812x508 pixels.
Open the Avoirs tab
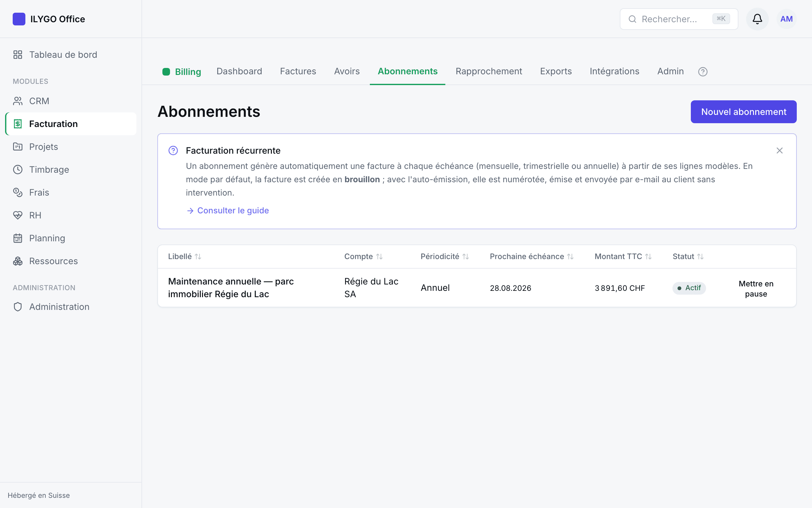tap(347, 71)
